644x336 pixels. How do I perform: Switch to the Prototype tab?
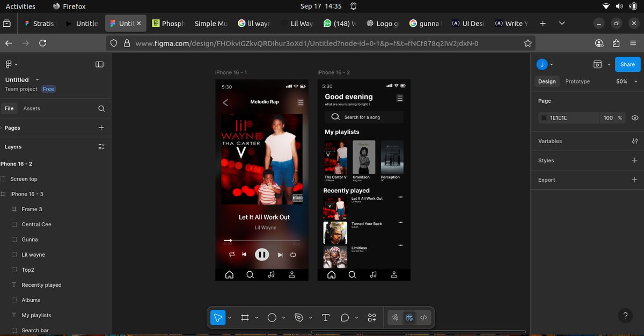click(x=577, y=81)
